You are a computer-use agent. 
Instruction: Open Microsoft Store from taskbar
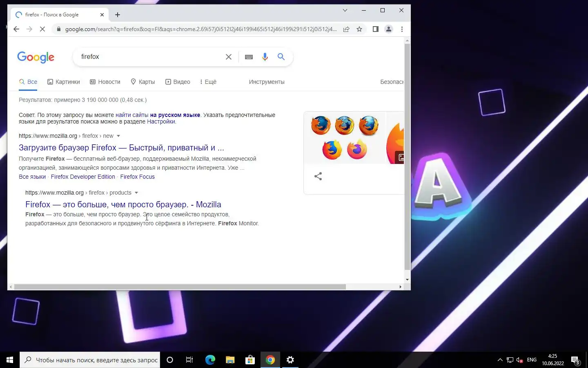pos(250,360)
